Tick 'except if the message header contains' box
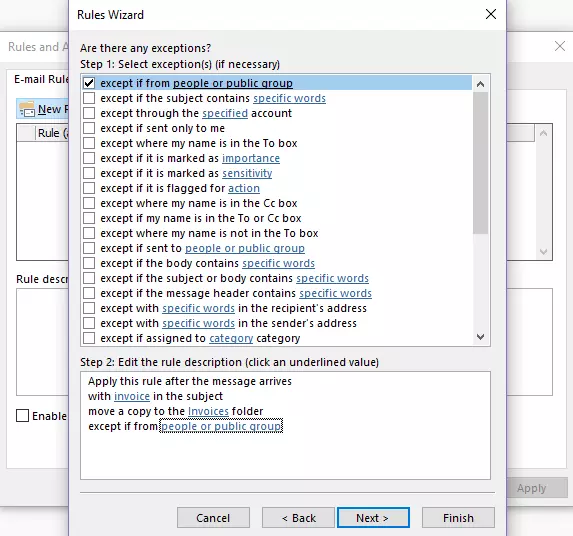The height and width of the screenshot is (536, 573). (x=89, y=293)
